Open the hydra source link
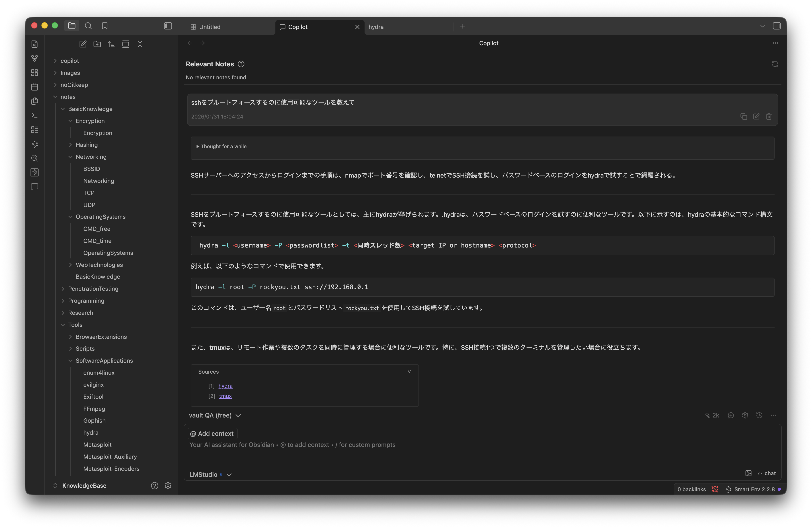 (225, 386)
